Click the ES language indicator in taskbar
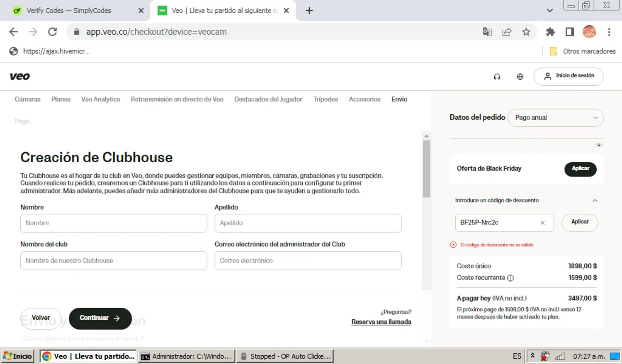 coord(517,356)
